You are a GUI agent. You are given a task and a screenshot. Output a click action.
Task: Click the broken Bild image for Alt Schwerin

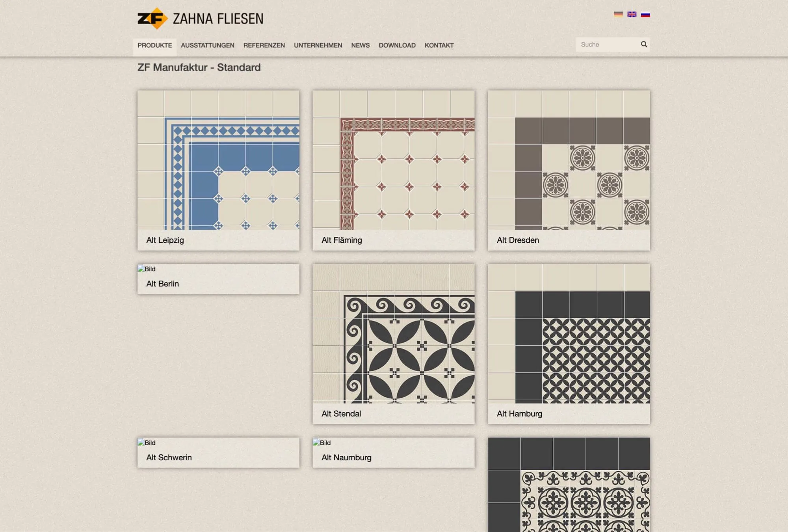click(x=147, y=443)
